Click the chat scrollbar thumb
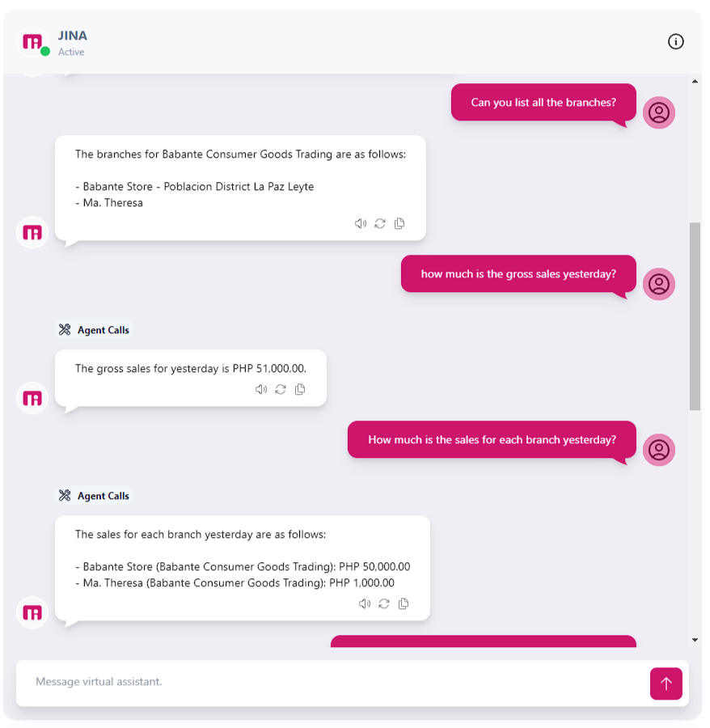This screenshot has height=728, width=710. click(695, 315)
